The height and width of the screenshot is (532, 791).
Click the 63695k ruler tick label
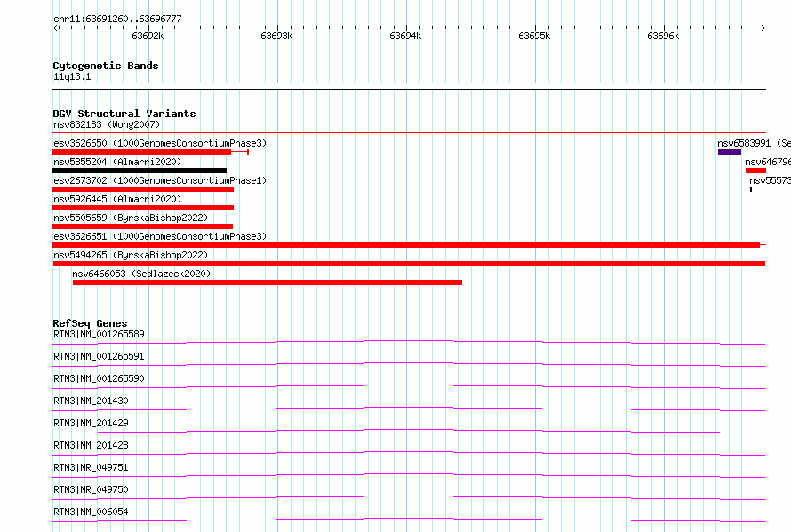pyautogui.click(x=534, y=36)
